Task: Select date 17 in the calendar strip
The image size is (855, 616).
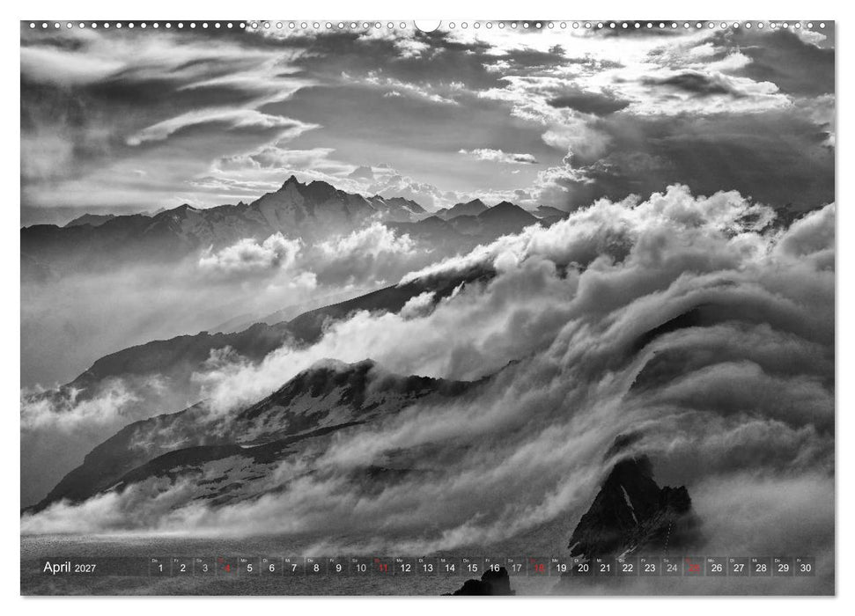Action: (x=516, y=567)
